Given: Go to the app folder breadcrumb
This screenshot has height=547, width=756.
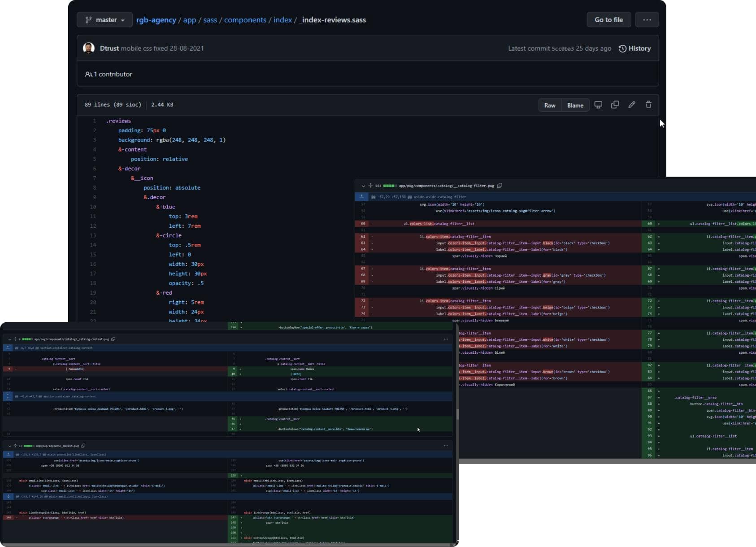Looking at the screenshot, I should point(190,20).
